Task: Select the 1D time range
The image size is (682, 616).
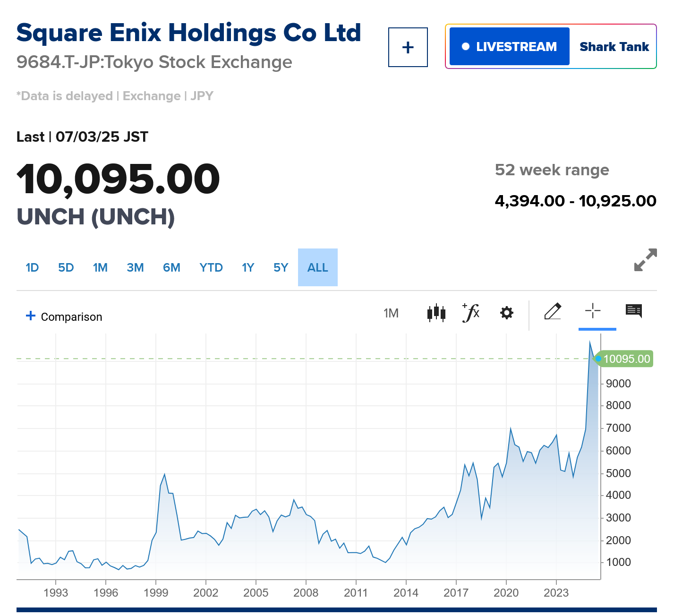Action: tap(32, 268)
